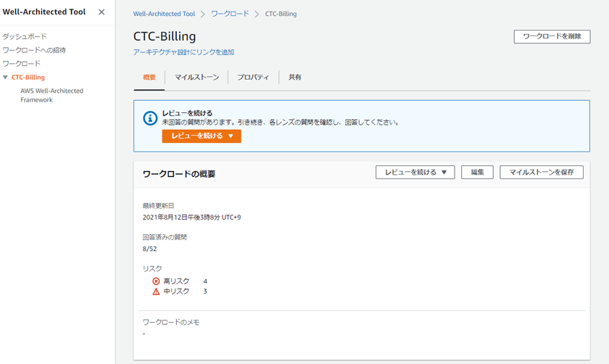
Task: Close the Well-Architected Tool side panel
Action: pos(101,12)
